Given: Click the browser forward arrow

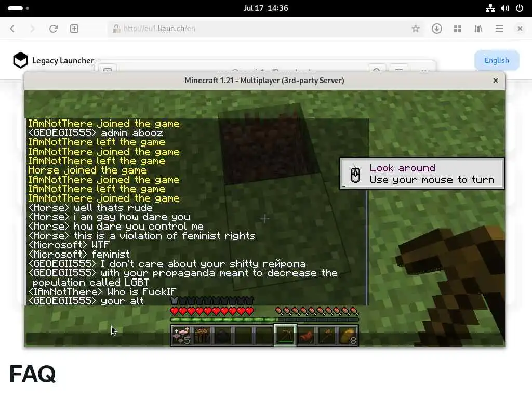Looking at the screenshot, I should [x=33, y=29].
